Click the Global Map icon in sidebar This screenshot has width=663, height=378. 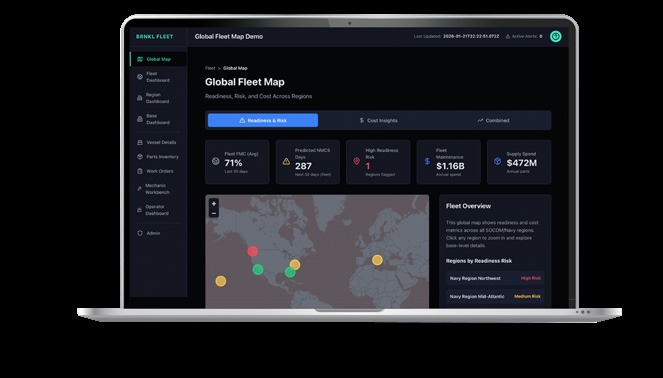[x=140, y=59]
